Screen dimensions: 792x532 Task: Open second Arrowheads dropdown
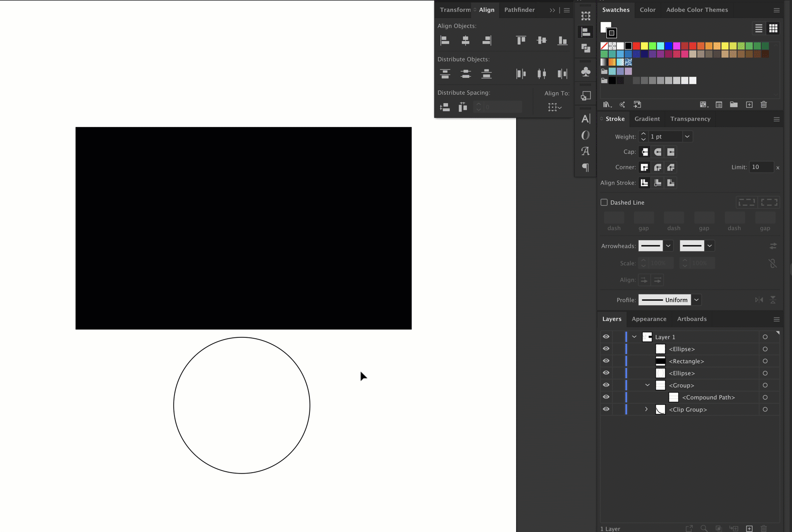point(710,246)
